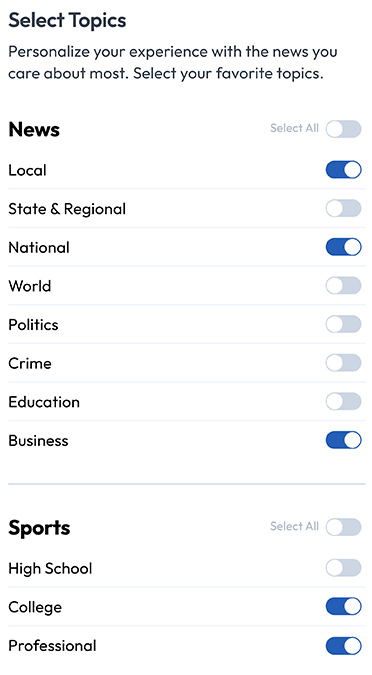Enable Select All for News
The image size is (372, 675).
[x=343, y=129]
